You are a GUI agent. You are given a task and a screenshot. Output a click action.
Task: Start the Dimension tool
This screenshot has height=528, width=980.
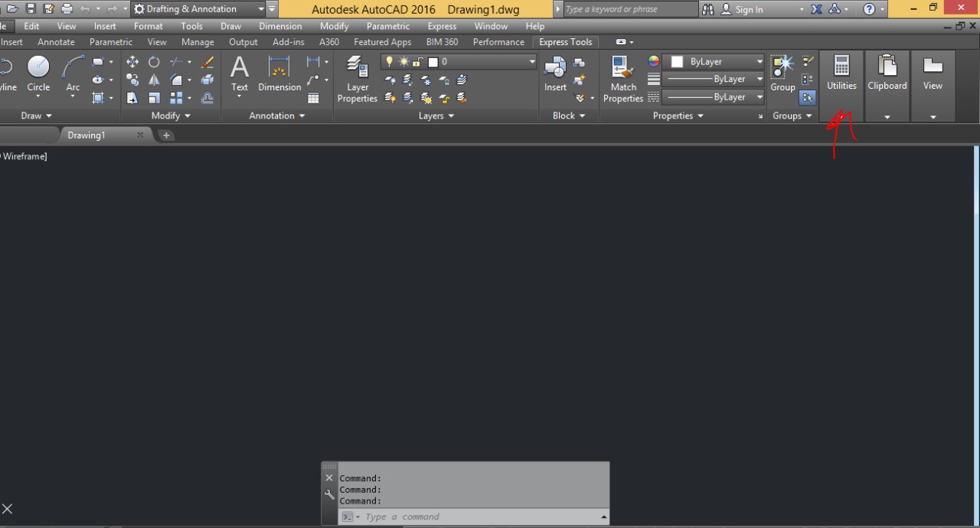[279, 74]
